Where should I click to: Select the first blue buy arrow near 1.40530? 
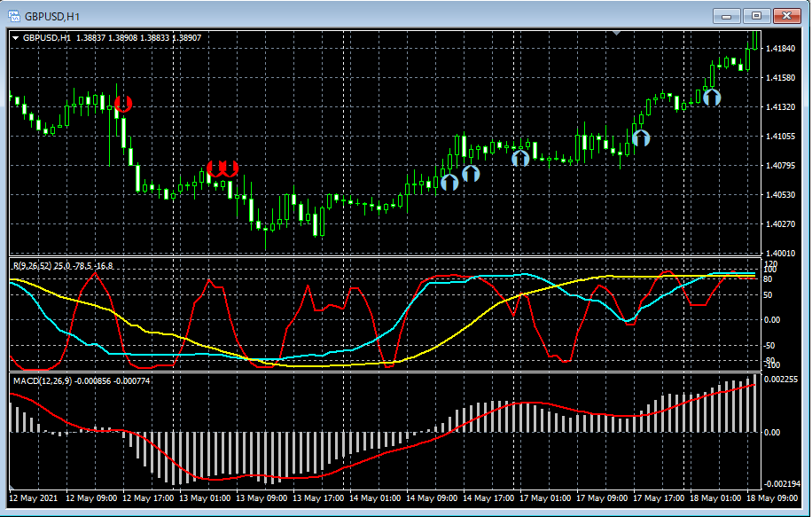(449, 182)
